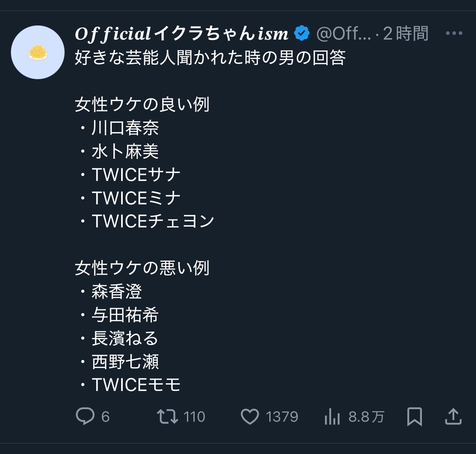Image resolution: width=476 pixels, height=454 pixels.
Task: Open the view analytics bar chart icon
Action: [x=332, y=416]
